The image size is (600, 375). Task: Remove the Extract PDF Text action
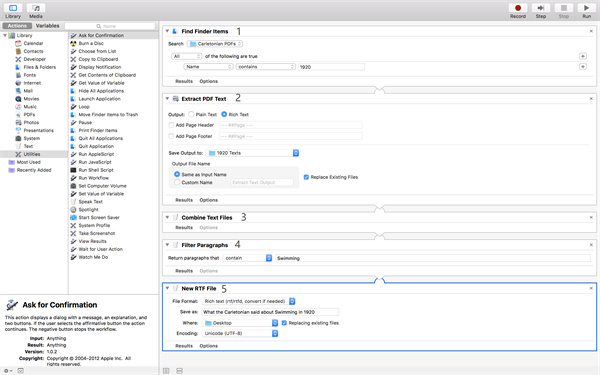click(591, 99)
